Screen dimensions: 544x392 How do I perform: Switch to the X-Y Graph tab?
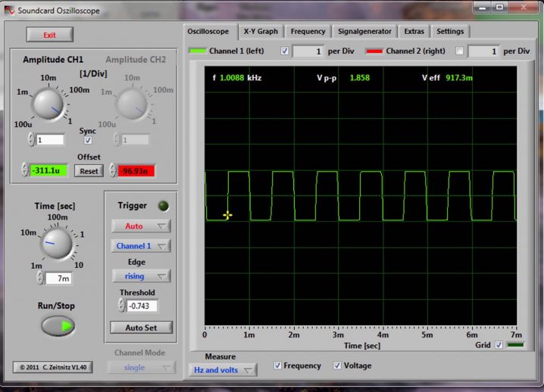pyautogui.click(x=260, y=32)
